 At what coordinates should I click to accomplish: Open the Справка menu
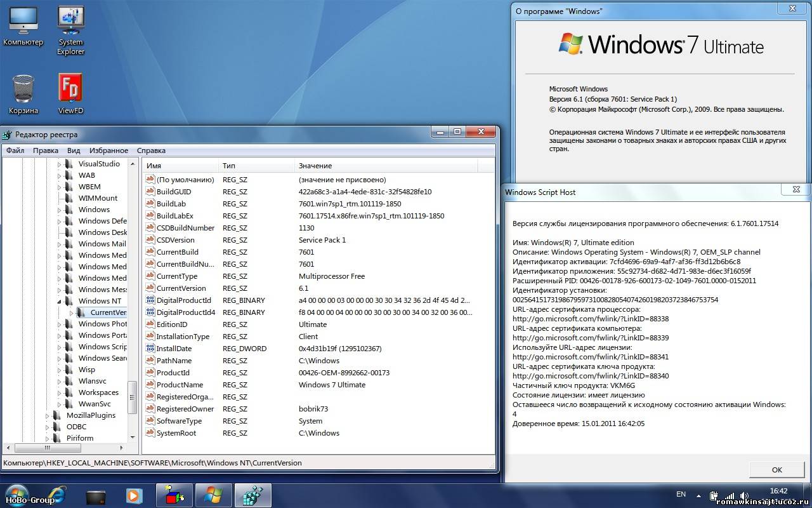(x=151, y=150)
